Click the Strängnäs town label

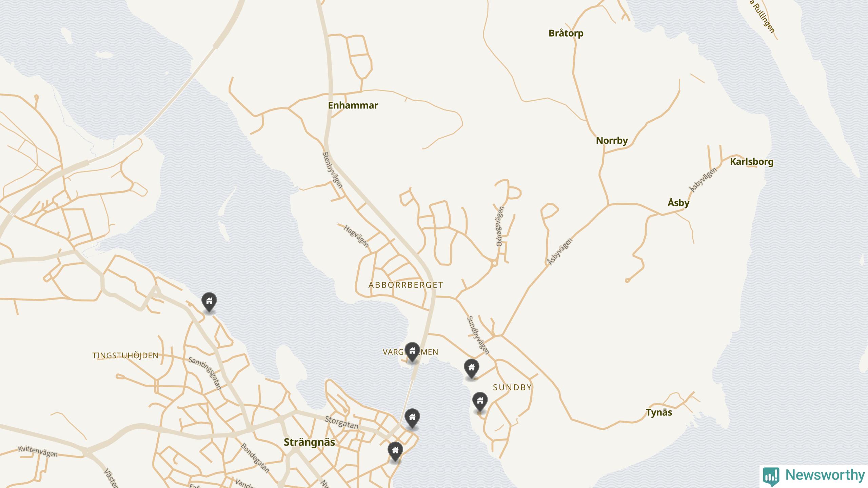(x=309, y=442)
